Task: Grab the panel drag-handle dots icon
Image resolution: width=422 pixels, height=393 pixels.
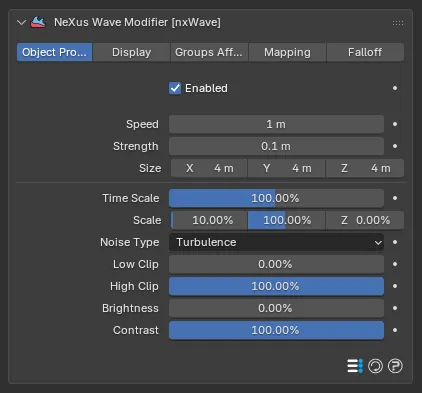Action: [x=398, y=23]
